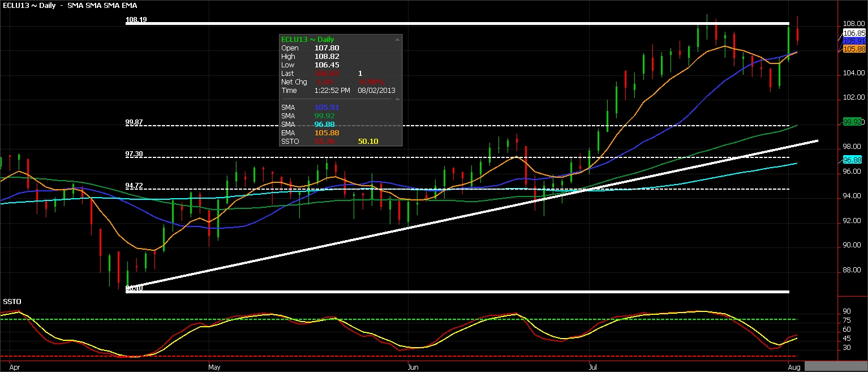Viewport: 868px width, 372px height.
Task: Click the May label on time axis
Action: click(215, 367)
